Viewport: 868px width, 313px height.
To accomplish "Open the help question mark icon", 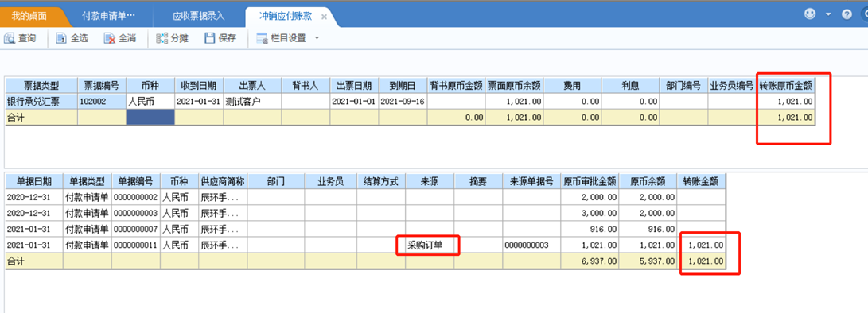I will pos(847,15).
